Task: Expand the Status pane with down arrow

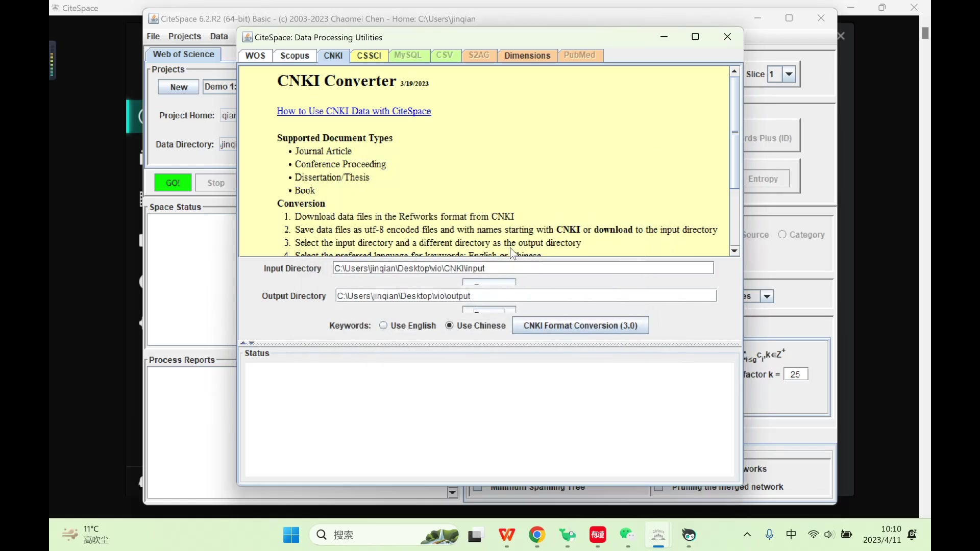Action: tap(252, 343)
